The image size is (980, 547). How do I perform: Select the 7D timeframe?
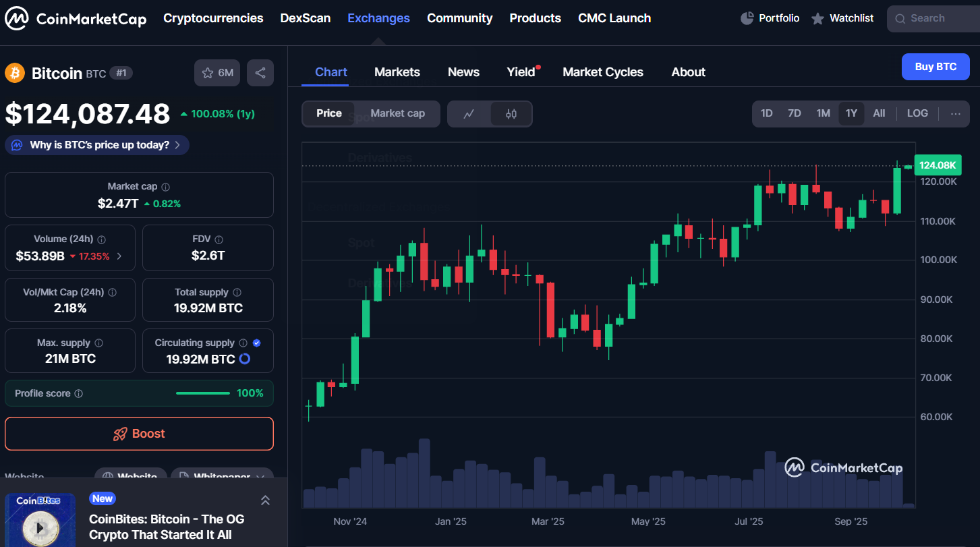pyautogui.click(x=795, y=113)
